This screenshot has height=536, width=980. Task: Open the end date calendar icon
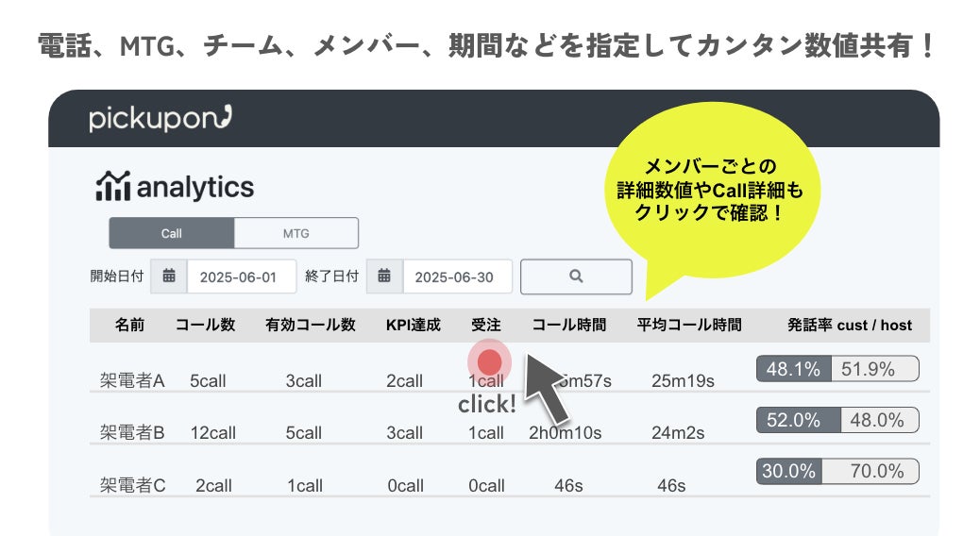[384, 276]
